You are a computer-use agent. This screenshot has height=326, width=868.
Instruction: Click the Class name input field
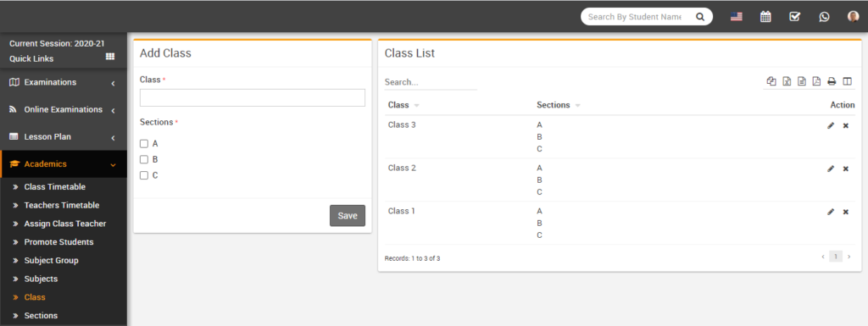253,98
